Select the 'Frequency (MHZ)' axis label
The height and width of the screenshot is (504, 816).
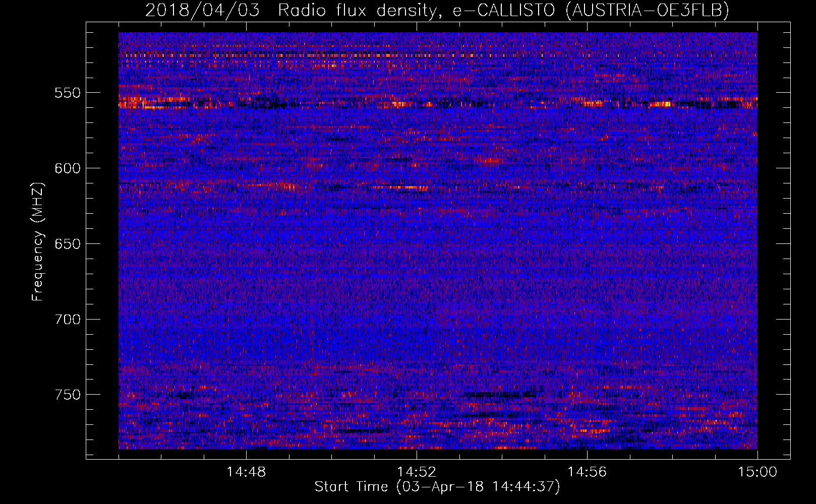tap(38, 241)
